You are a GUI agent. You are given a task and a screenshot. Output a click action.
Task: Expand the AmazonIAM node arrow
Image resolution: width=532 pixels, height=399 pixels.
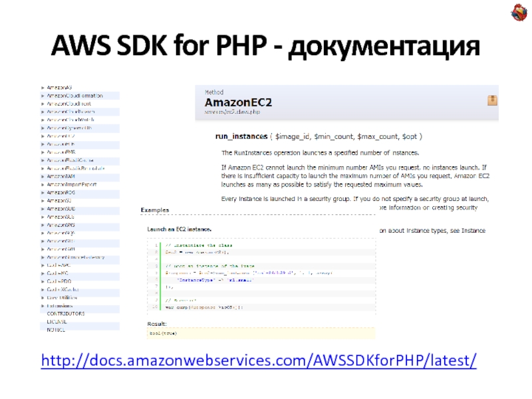43,176
